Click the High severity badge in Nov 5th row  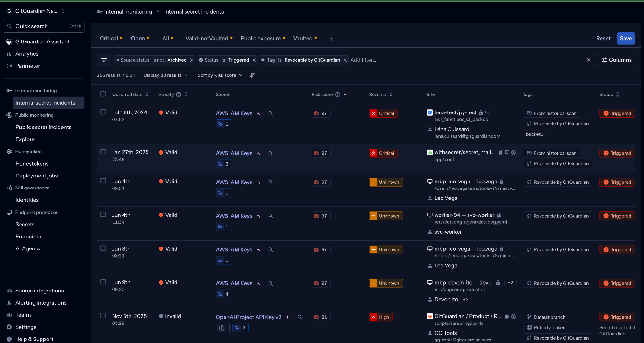click(x=381, y=317)
